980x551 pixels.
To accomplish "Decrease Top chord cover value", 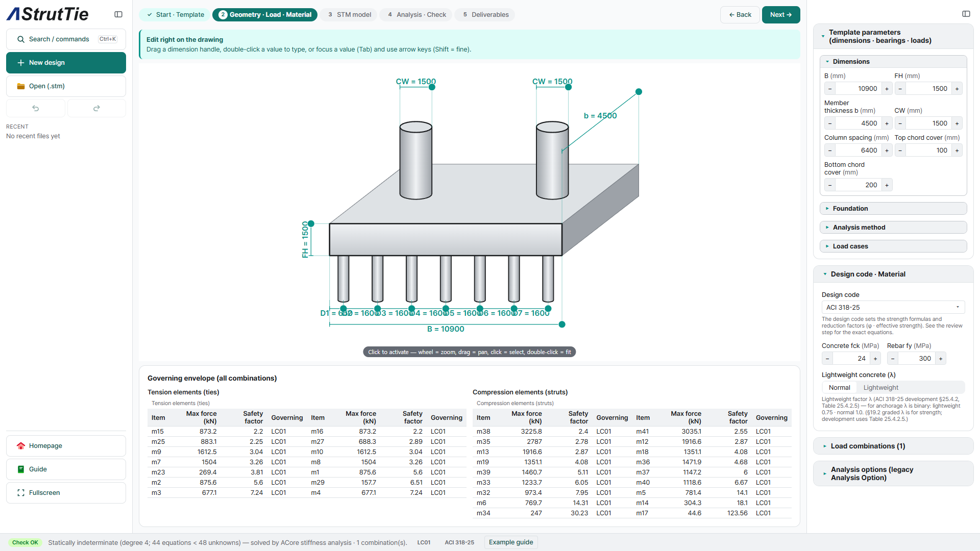I will coord(900,151).
